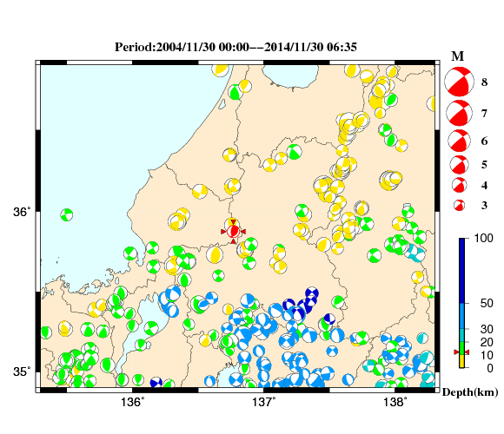Pick the yellow 0–10 km depth color
The width and height of the screenshot is (504, 434).
click(x=462, y=361)
